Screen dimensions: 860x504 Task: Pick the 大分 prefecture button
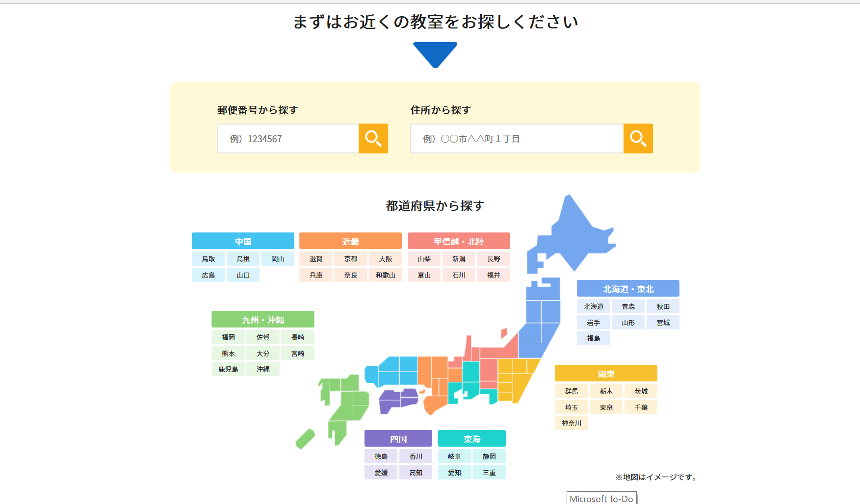click(263, 353)
